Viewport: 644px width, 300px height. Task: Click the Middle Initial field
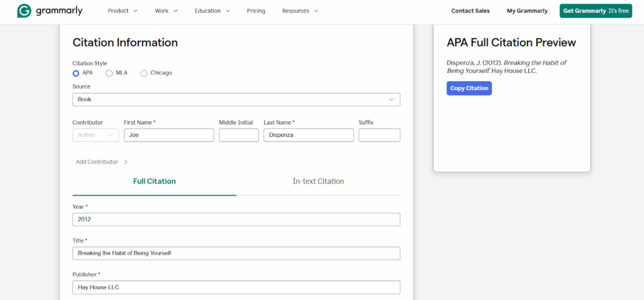click(x=238, y=135)
